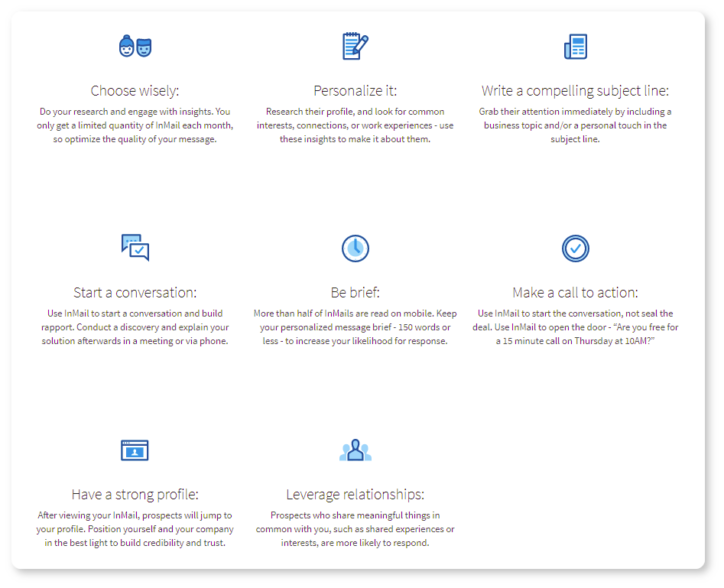
Task: Click text 'Grab their attention immediately by including a'
Action: pos(576,112)
